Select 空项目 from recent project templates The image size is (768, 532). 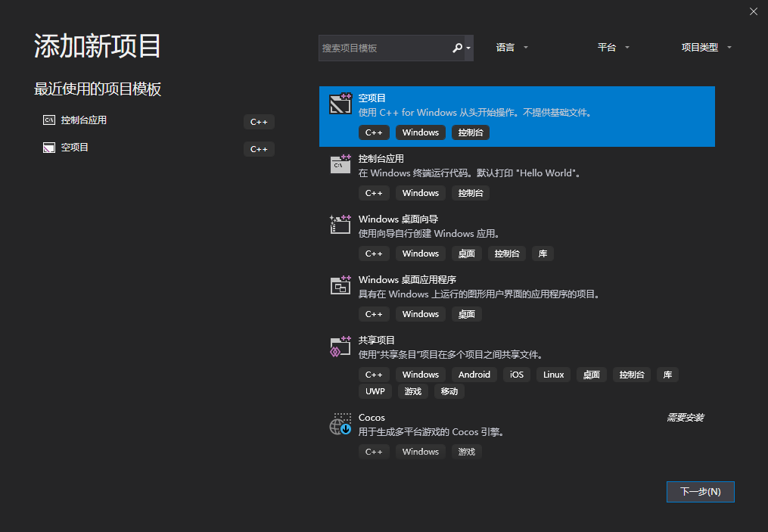[73, 148]
